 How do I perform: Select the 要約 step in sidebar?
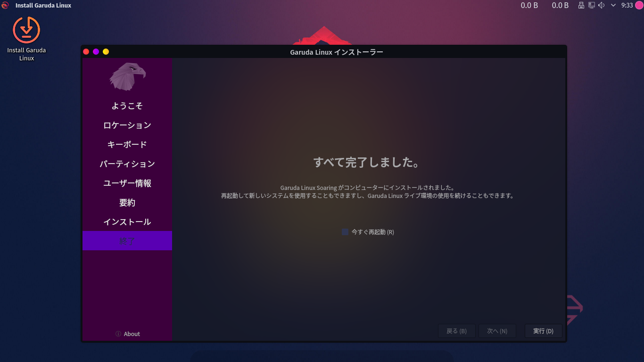(127, 202)
